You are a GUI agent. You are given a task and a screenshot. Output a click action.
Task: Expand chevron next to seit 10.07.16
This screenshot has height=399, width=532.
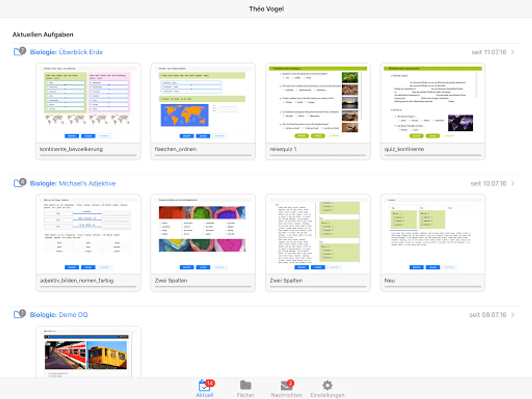point(512,184)
